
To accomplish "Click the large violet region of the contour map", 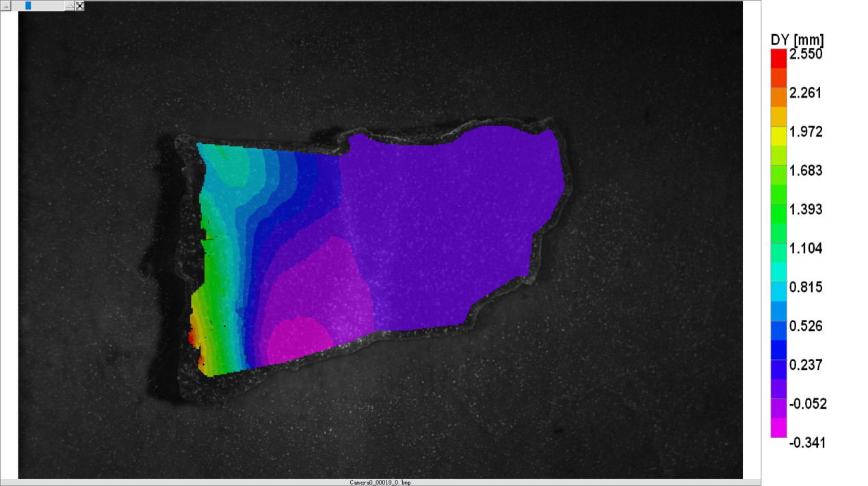I will [x=445, y=219].
